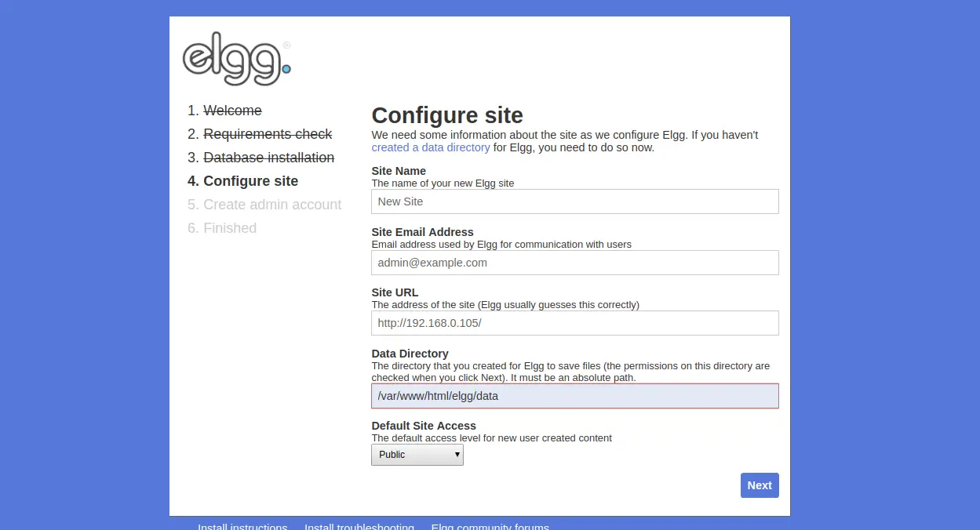Click 'The default access level' description
Image resolution: width=980 pixels, height=530 pixels.
tap(491, 437)
